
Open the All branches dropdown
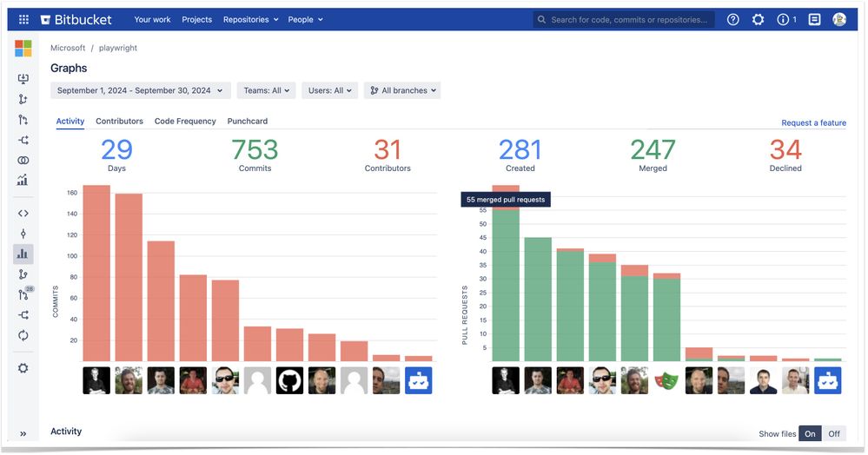click(403, 90)
